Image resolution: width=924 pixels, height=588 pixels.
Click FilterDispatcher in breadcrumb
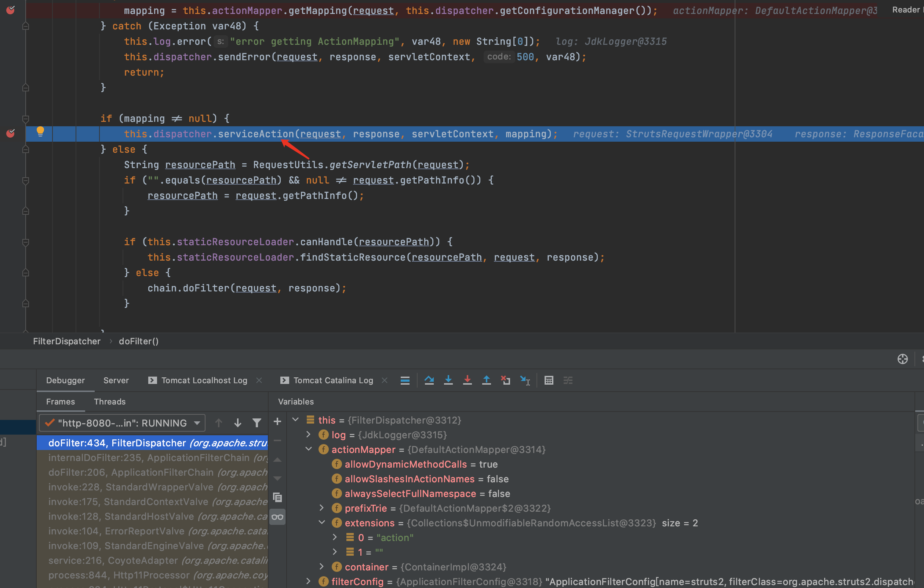point(67,341)
